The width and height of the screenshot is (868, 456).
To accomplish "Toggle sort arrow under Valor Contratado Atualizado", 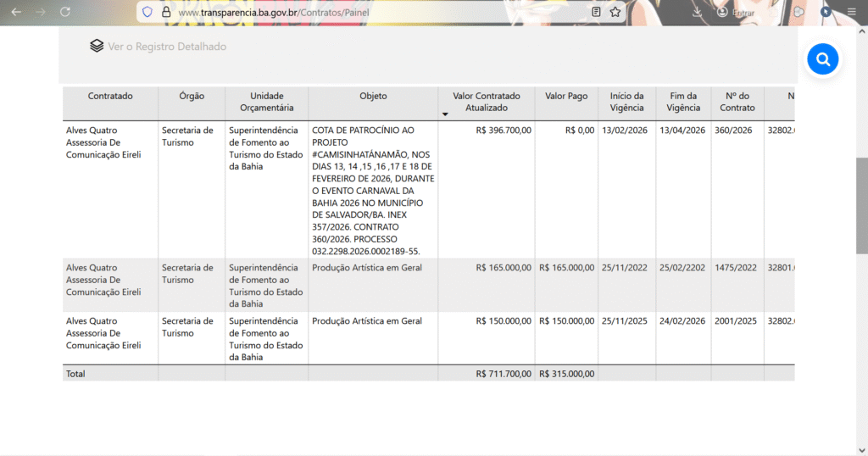I will click(x=445, y=114).
